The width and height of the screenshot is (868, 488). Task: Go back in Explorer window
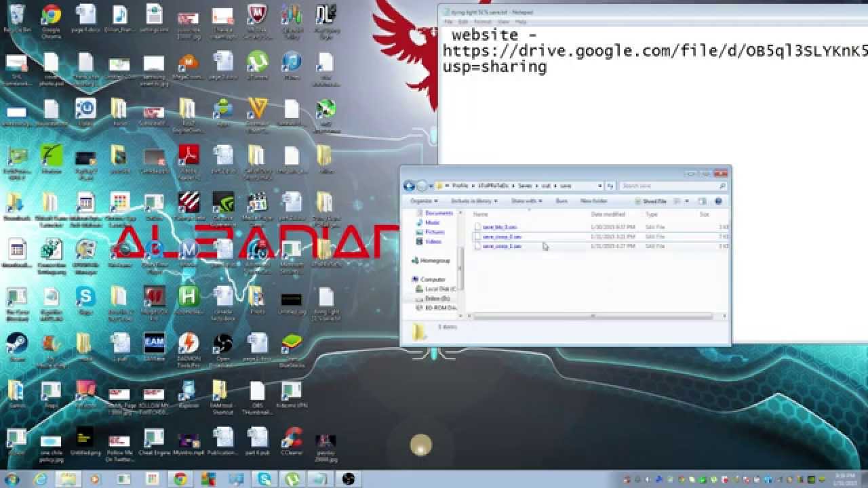(x=409, y=186)
